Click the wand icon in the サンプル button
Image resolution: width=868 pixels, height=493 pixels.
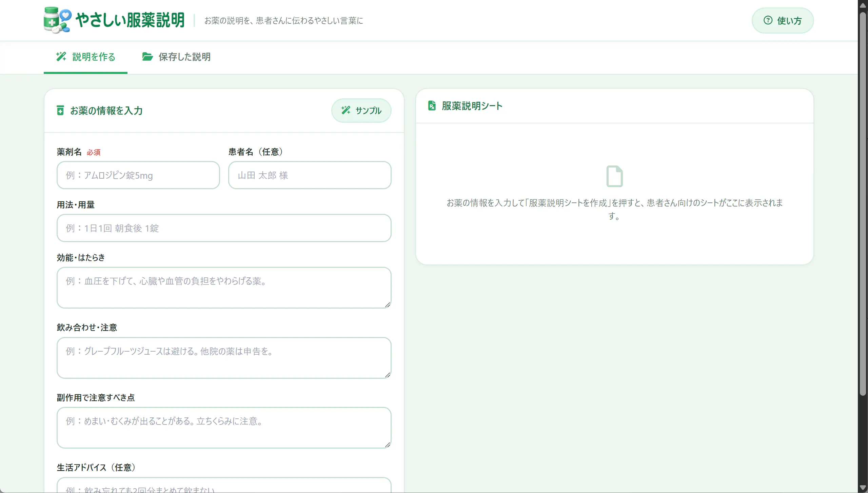(x=346, y=110)
